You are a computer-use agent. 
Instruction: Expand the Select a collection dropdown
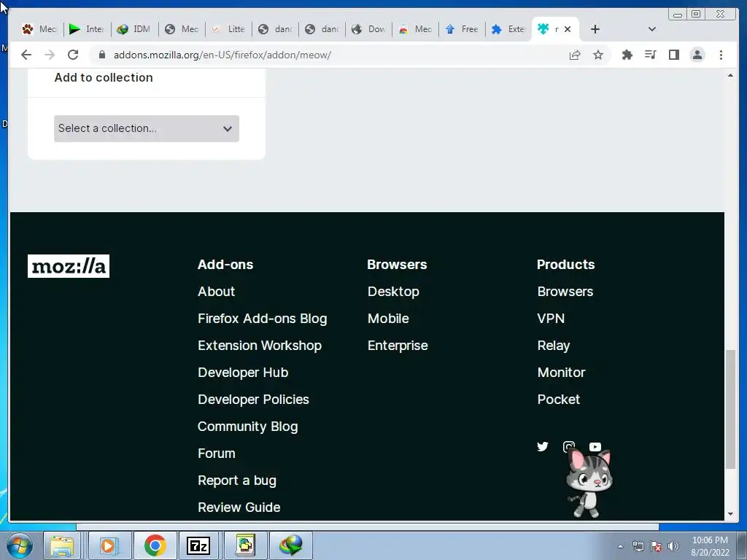(146, 128)
